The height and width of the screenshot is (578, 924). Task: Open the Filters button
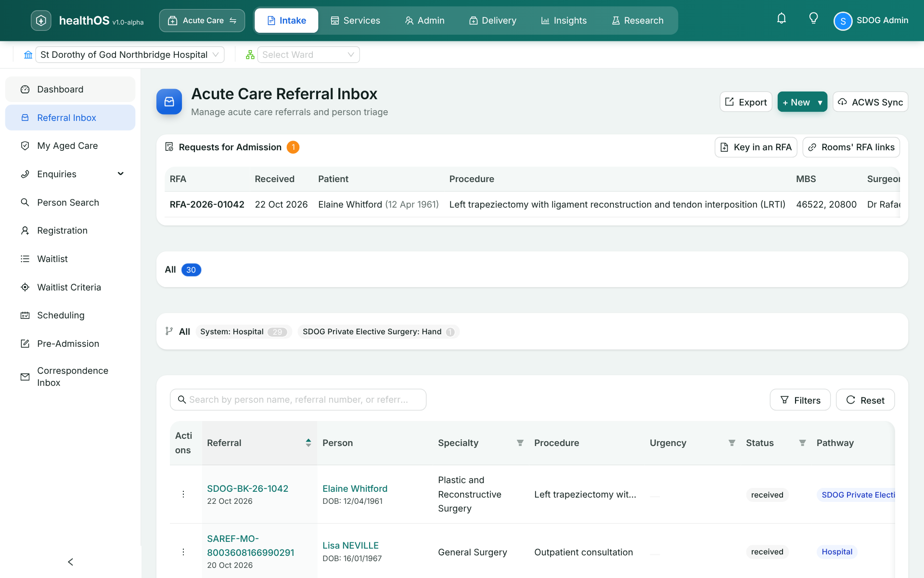(x=800, y=400)
